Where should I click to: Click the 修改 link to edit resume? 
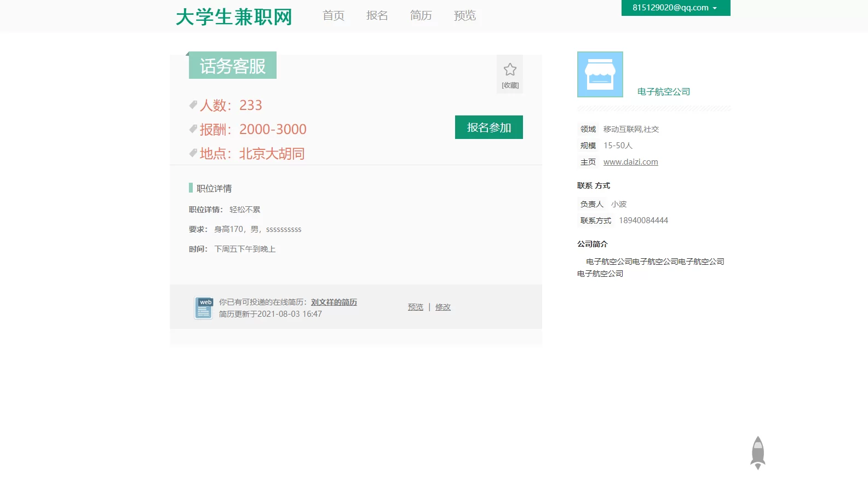(442, 307)
